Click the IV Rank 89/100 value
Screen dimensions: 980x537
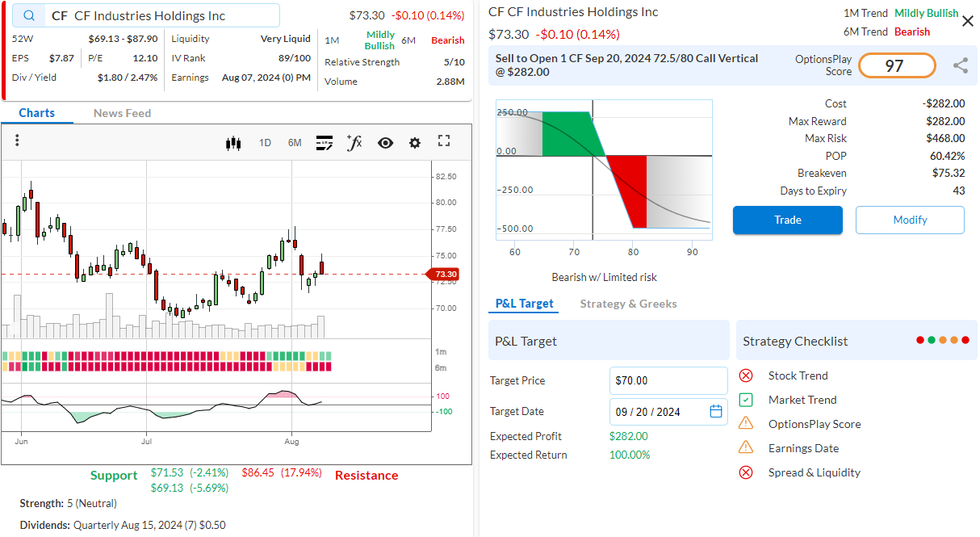tap(294, 58)
